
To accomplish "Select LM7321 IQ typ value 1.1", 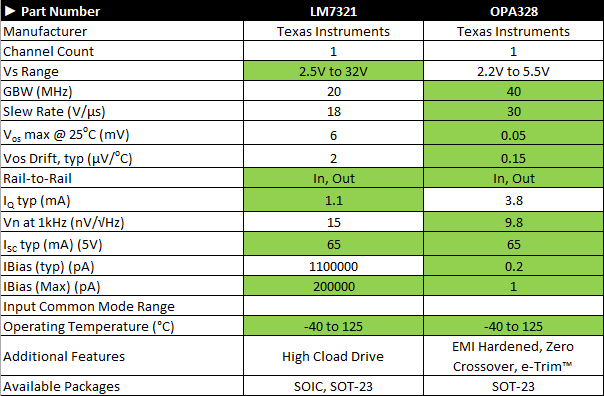I will click(x=334, y=200).
